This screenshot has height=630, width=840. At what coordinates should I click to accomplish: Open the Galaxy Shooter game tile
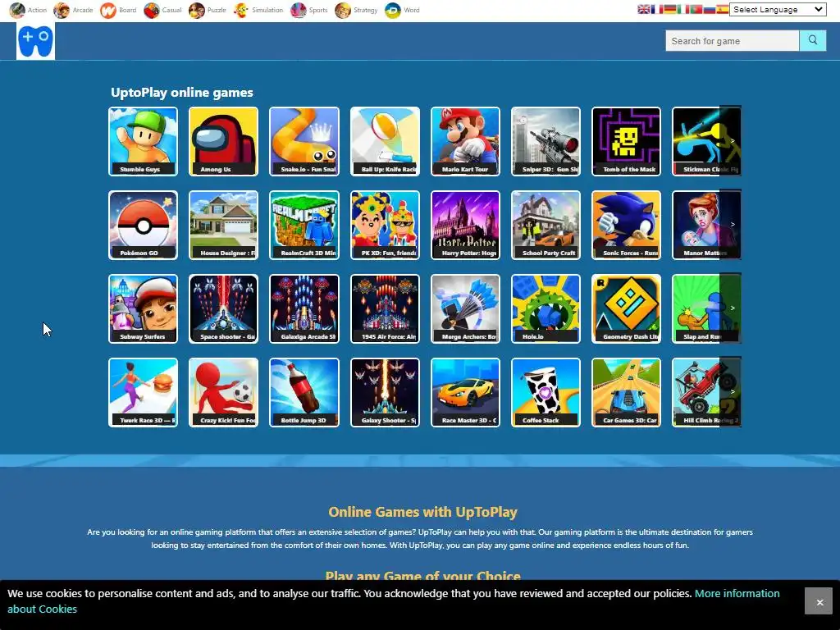coord(385,392)
